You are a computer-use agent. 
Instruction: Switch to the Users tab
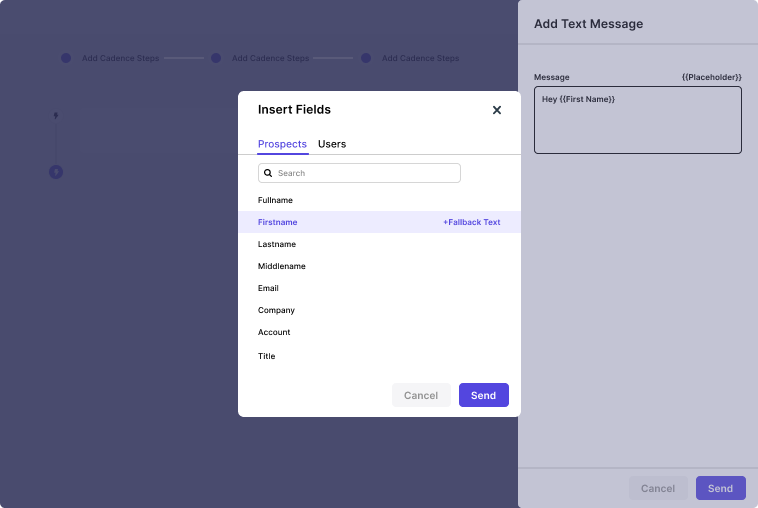tap(332, 144)
